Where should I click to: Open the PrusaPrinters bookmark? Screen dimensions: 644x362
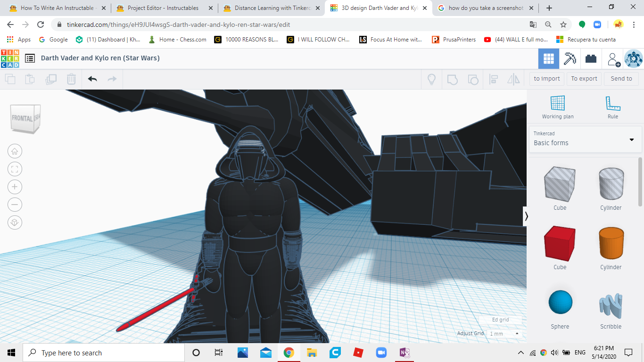[454, 40]
